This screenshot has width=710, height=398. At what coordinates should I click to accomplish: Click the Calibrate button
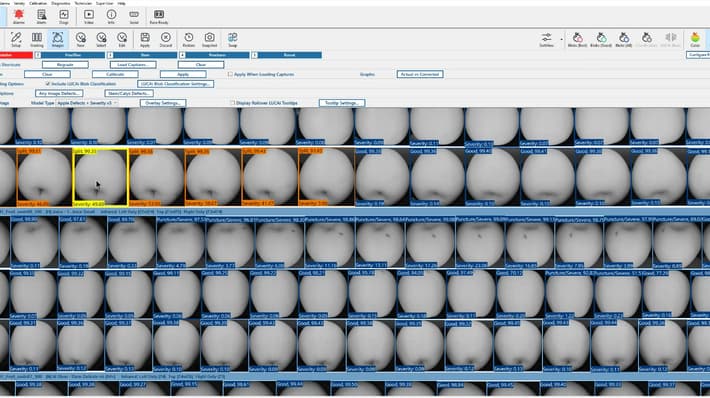click(x=115, y=74)
